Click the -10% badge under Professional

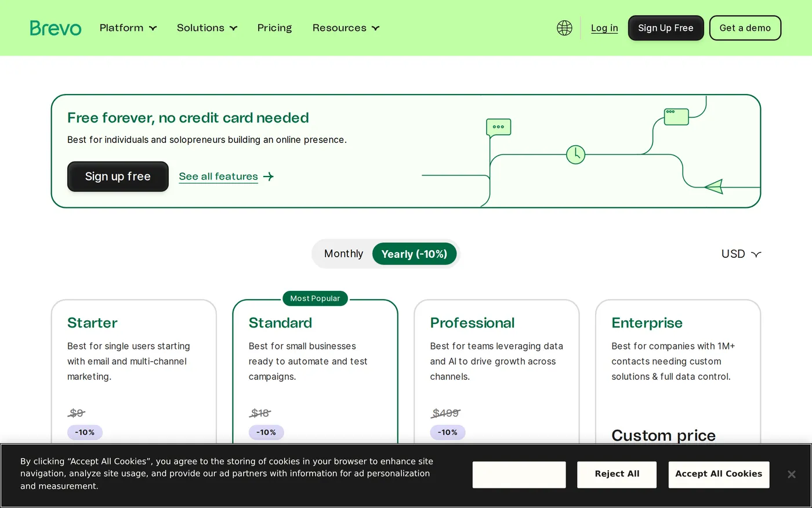point(448,433)
